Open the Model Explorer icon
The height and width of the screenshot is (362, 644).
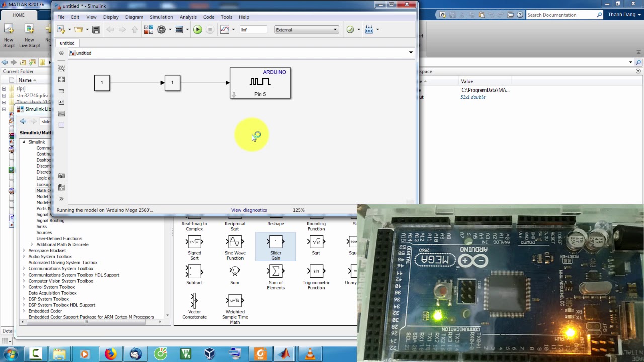tap(179, 30)
